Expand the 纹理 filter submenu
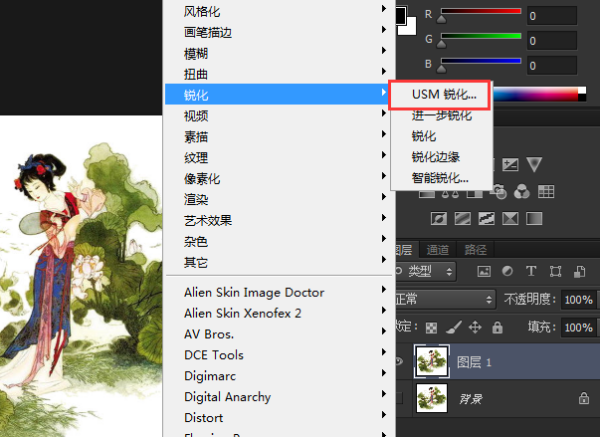 click(x=280, y=157)
